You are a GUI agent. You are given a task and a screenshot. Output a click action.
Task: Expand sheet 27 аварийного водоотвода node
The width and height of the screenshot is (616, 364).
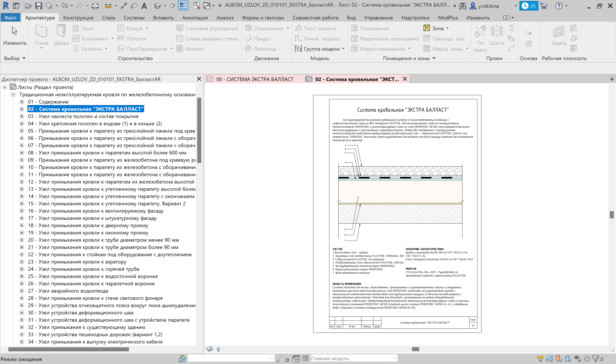coord(22,291)
